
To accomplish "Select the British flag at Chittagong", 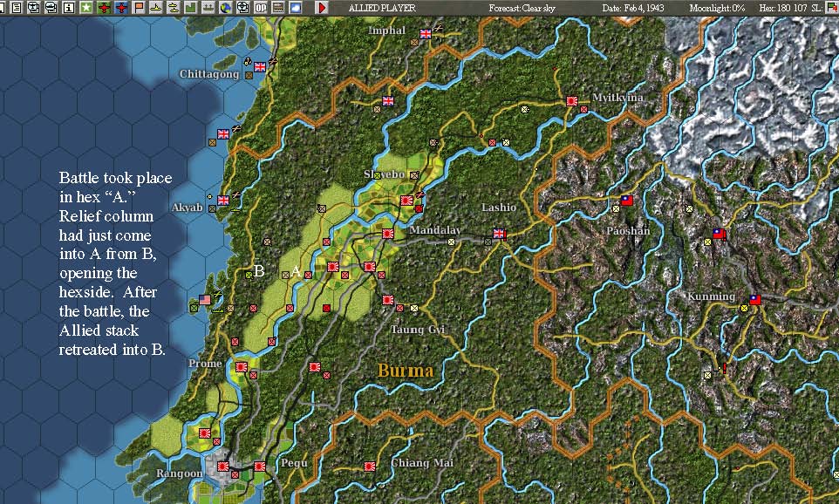I will pos(260,67).
